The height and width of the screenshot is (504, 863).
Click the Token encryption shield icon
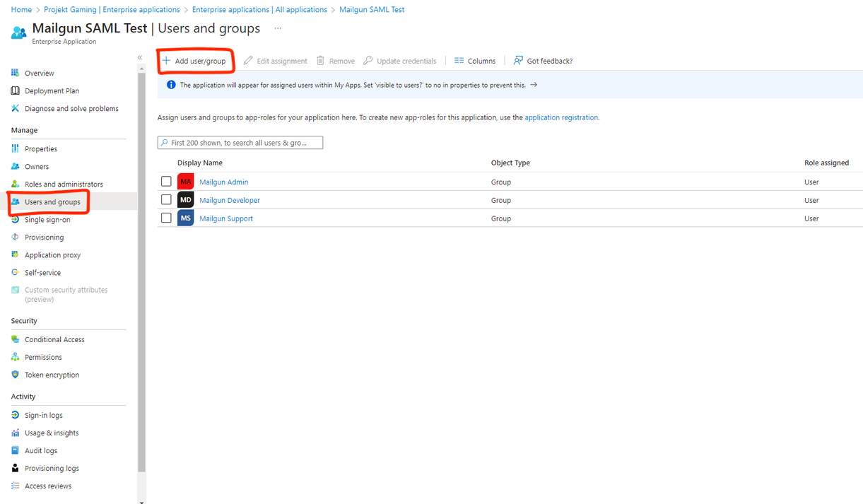click(16, 375)
